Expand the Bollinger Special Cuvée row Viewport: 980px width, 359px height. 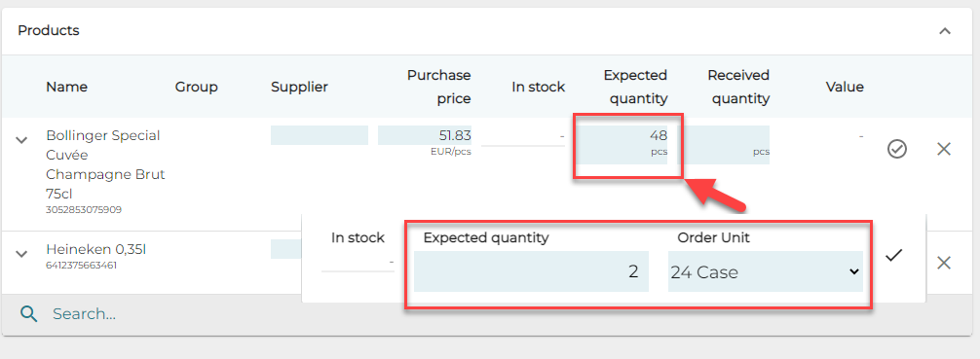click(x=21, y=140)
